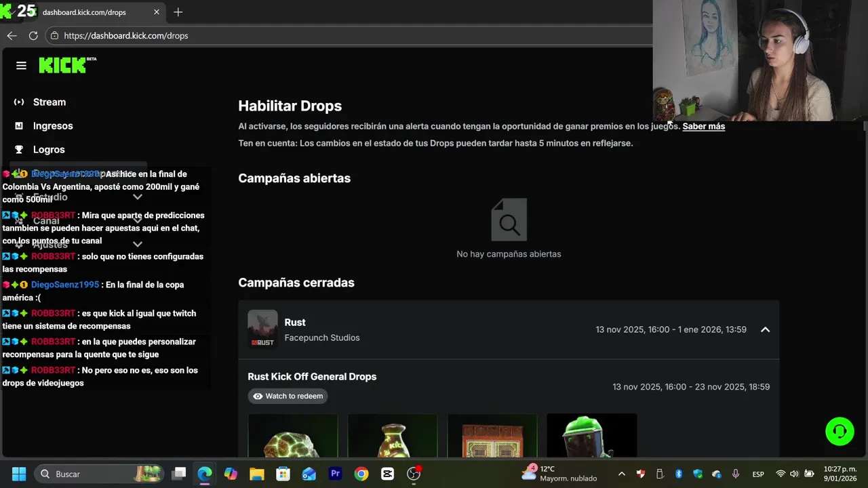Click the taskbar Buscar search box
868x488 pixels.
point(100,474)
